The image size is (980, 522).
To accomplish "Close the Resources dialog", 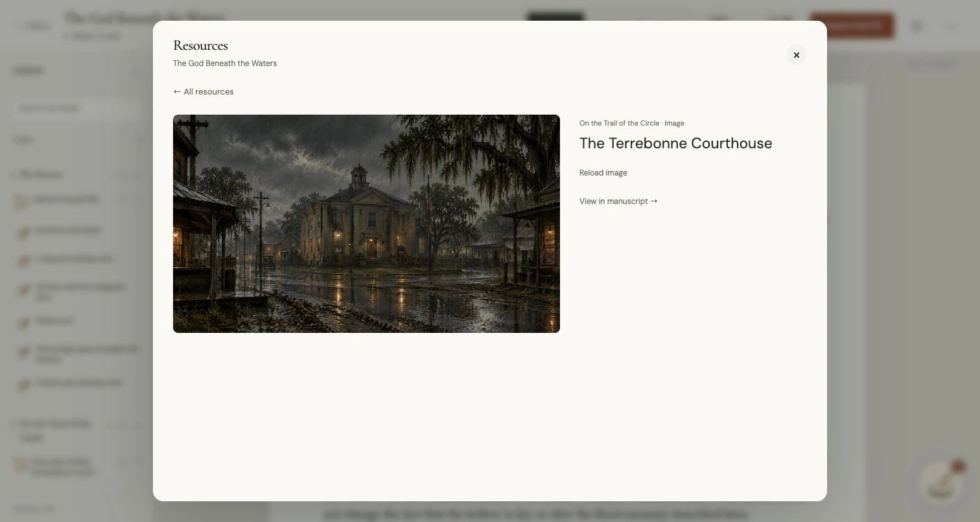I will click(797, 55).
